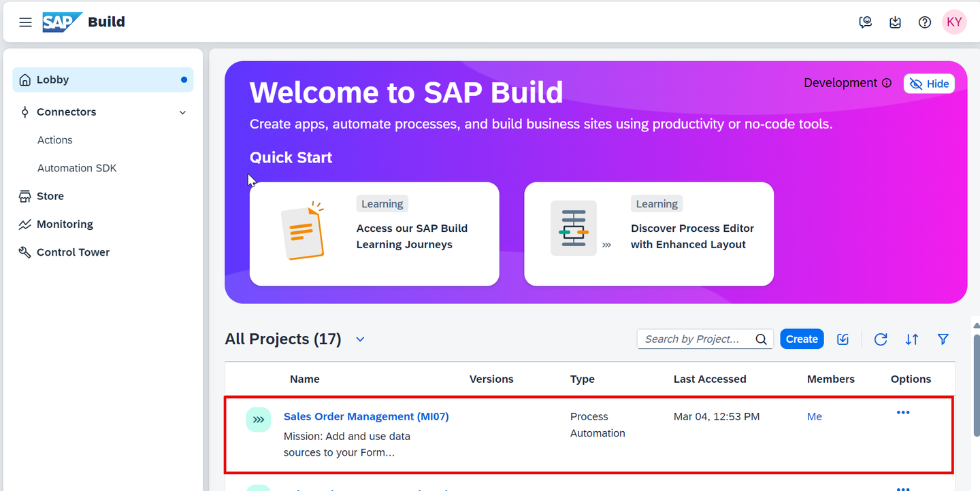Click the Last Accessed column header
Screen dimensions: 980x491
coord(710,379)
